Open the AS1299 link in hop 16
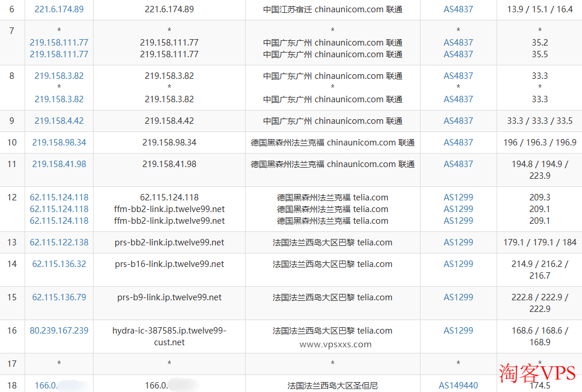 [459, 331]
